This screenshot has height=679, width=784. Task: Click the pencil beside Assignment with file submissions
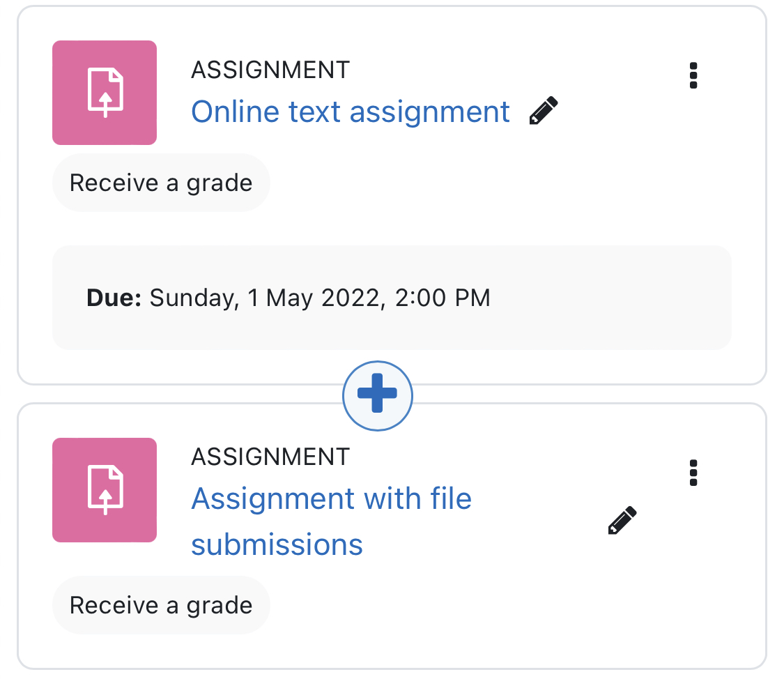[x=622, y=521]
